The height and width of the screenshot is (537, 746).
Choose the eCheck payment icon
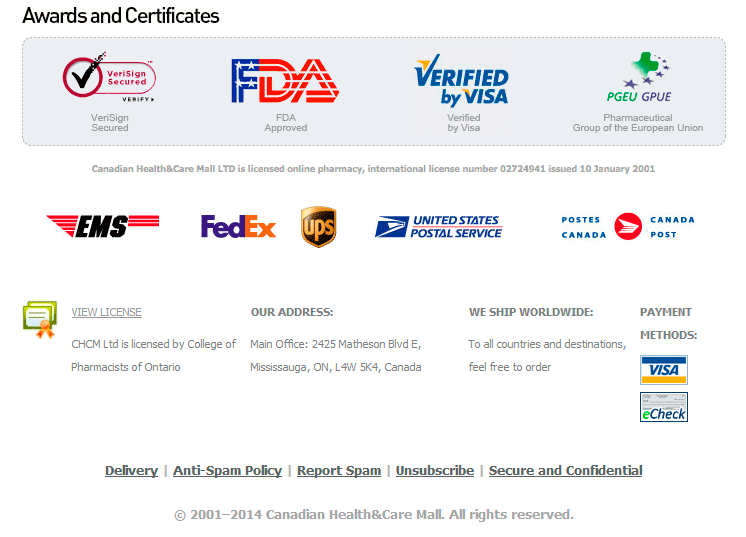[x=663, y=407]
